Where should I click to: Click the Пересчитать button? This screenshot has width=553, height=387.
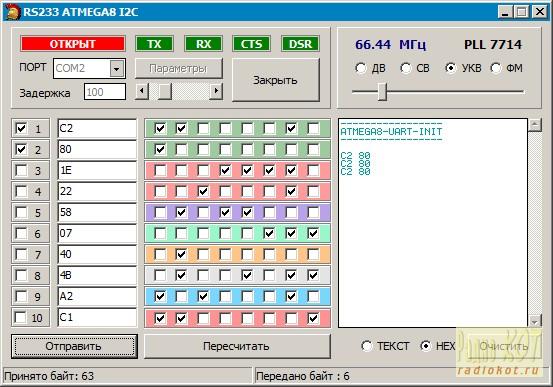[x=237, y=346]
